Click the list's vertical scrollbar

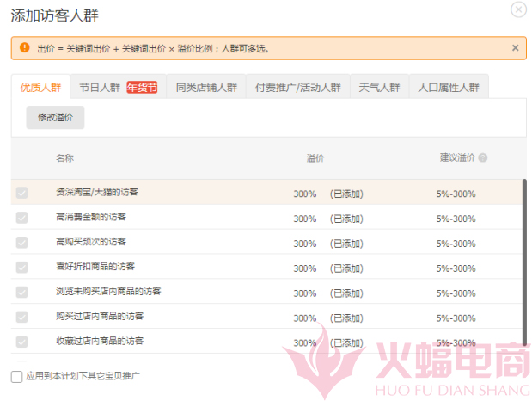coord(523,258)
